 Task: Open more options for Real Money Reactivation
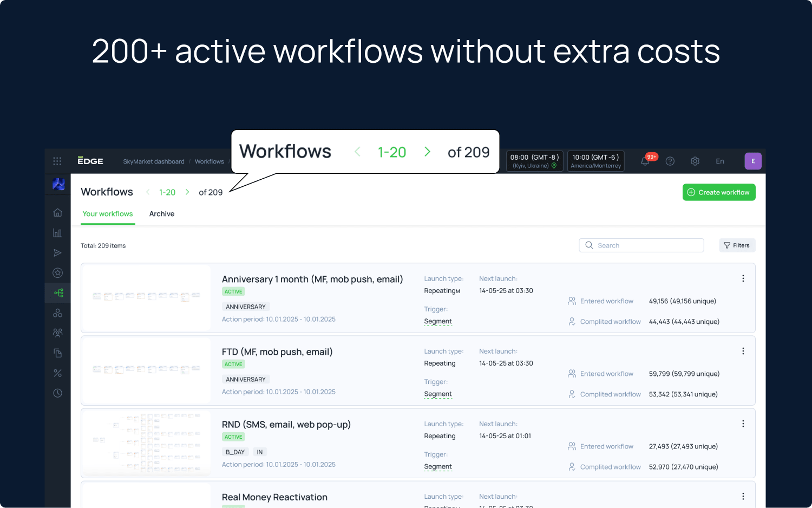pos(743,496)
